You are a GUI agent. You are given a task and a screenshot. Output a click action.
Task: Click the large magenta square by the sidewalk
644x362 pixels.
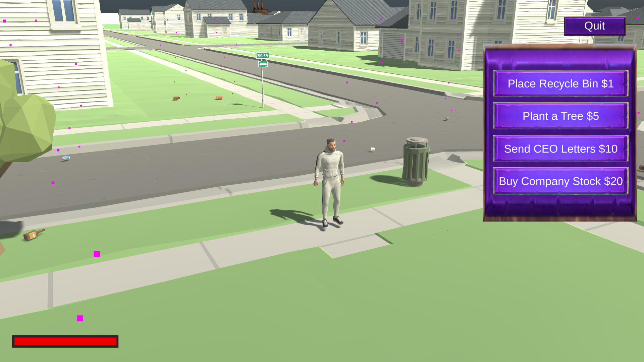point(97,254)
